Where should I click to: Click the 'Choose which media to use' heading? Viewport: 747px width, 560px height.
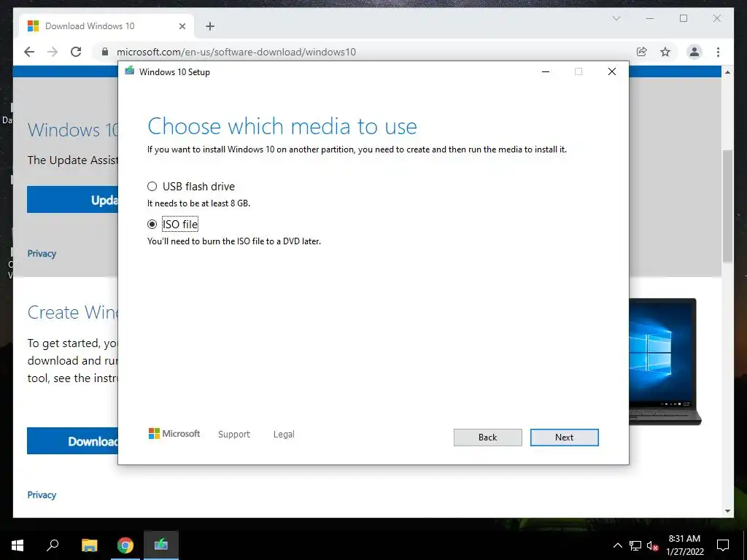[282, 127]
